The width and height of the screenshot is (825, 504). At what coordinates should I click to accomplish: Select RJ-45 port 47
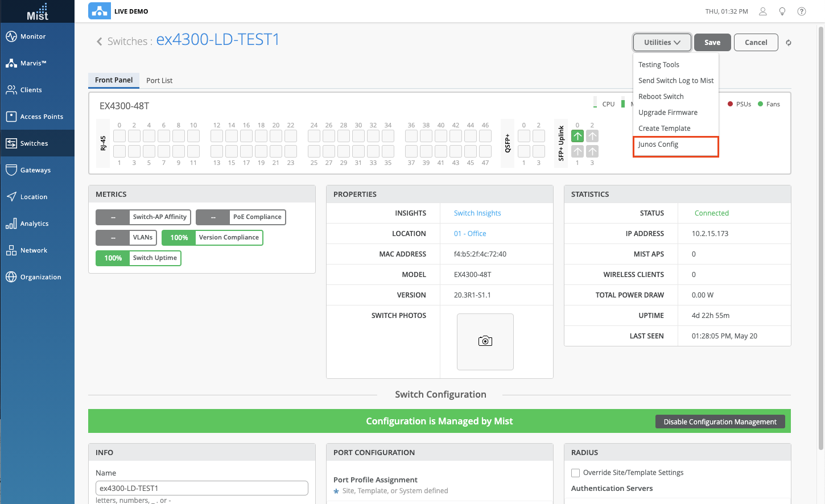485,151
